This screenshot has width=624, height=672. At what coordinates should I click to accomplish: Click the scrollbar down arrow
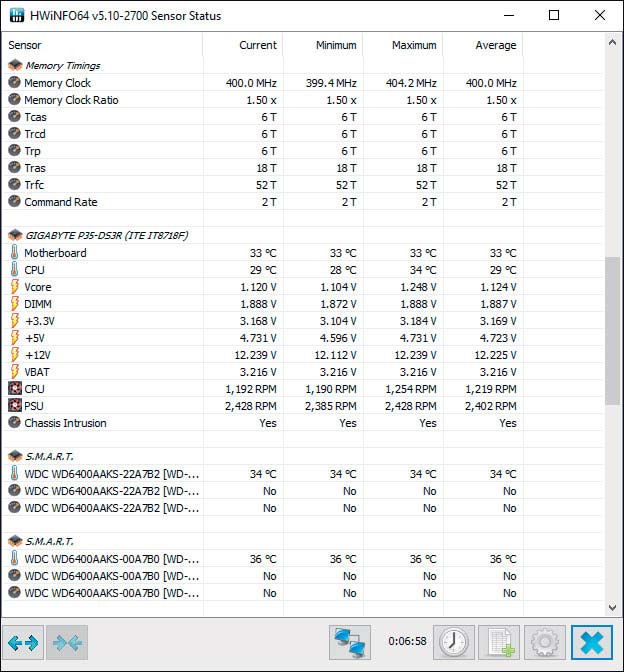(612, 608)
